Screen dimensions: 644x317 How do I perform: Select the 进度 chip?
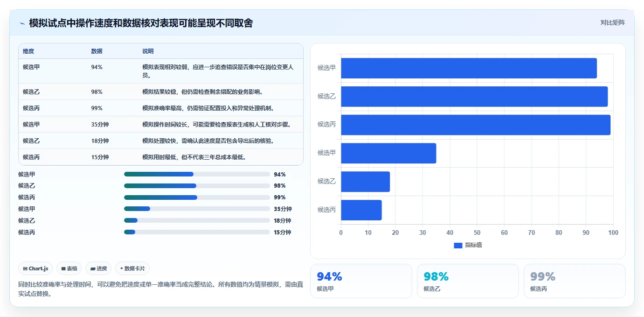click(98, 268)
